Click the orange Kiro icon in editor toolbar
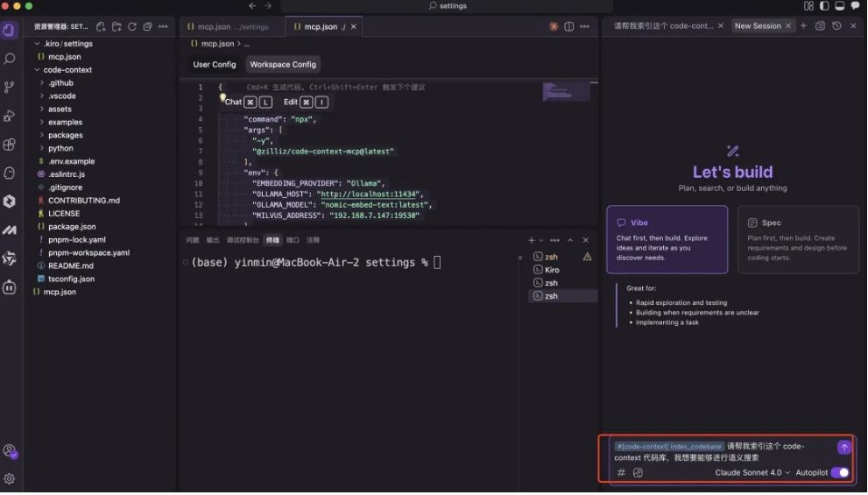The width and height of the screenshot is (868, 495). tap(553, 26)
